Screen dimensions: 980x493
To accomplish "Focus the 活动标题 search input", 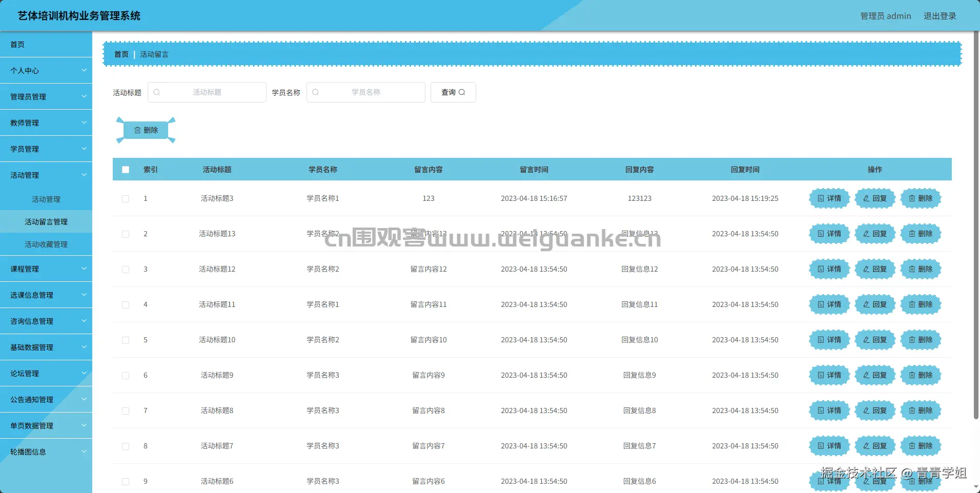I will pyautogui.click(x=207, y=92).
